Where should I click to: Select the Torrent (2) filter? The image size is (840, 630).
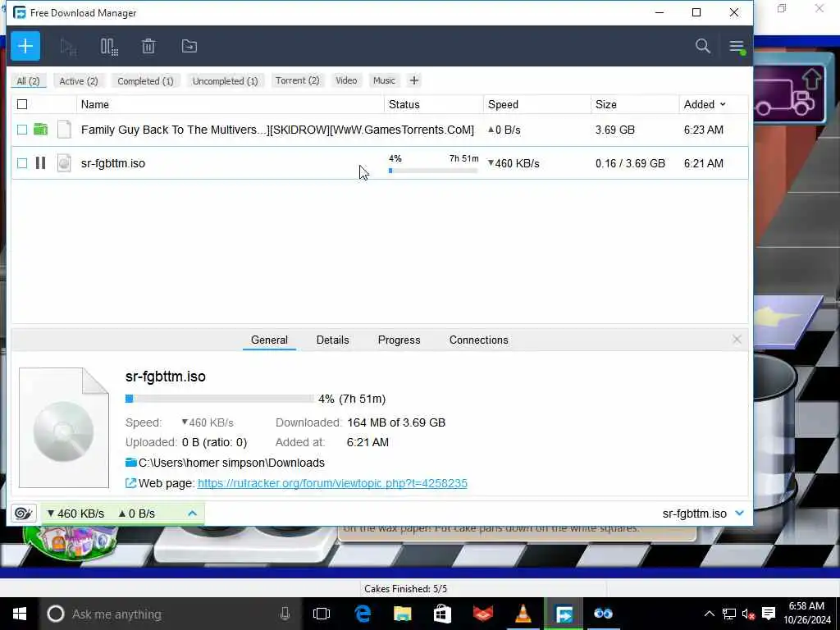tap(297, 80)
